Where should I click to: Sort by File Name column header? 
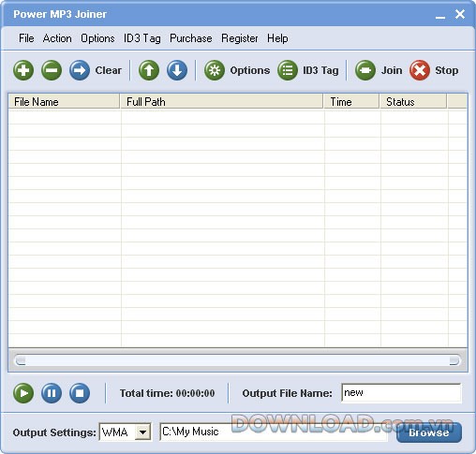[64, 102]
